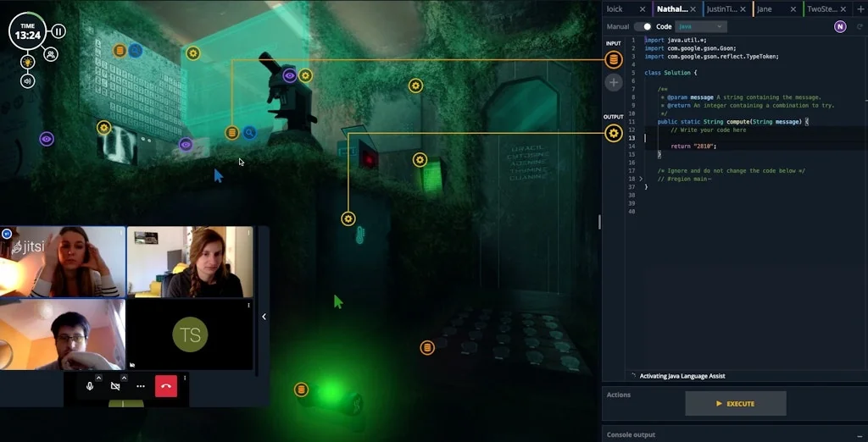The height and width of the screenshot is (442, 868).
Task: Open microphone options chevron in Jitsi
Action: tap(98, 378)
